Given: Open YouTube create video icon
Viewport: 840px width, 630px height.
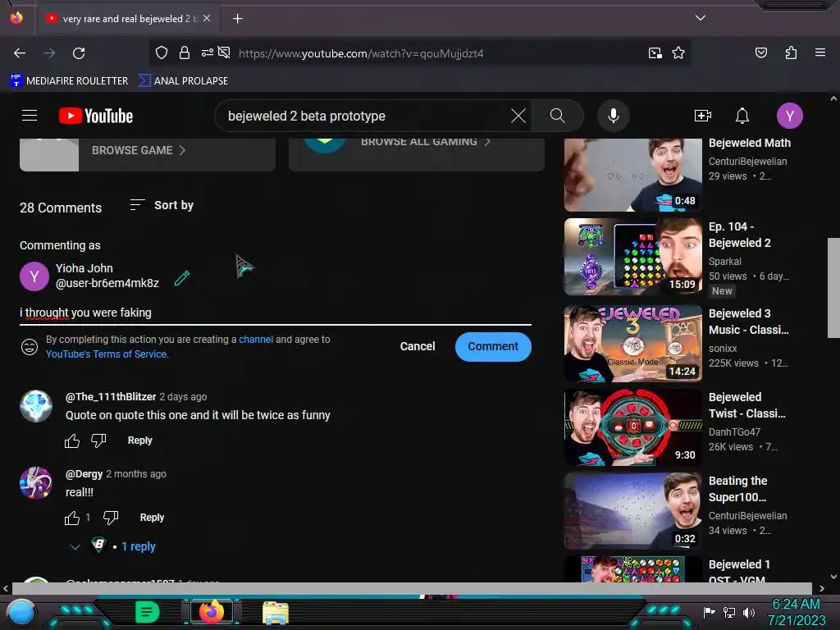Looking at the screenshot, I should [702, 116].
